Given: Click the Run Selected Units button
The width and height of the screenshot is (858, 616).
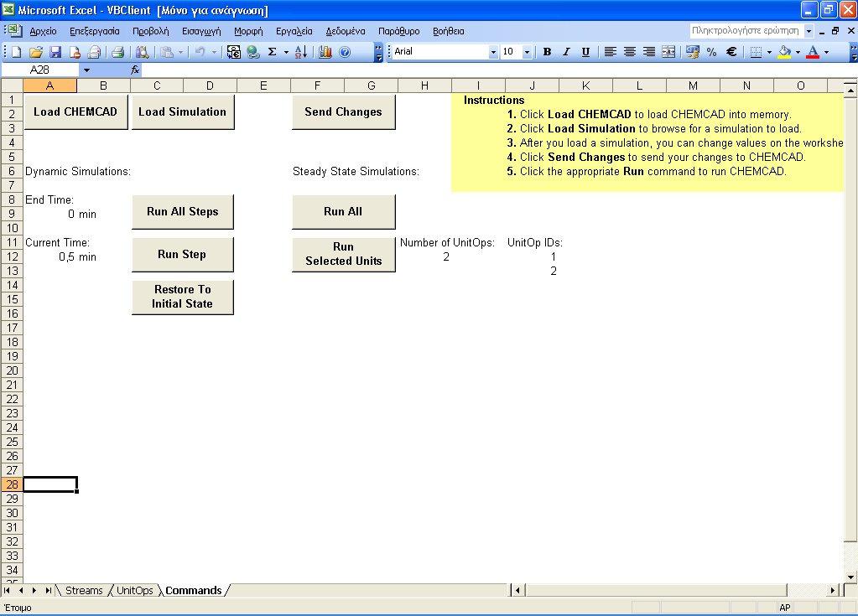Looking at the screenshot, I should tap(343, 254).
